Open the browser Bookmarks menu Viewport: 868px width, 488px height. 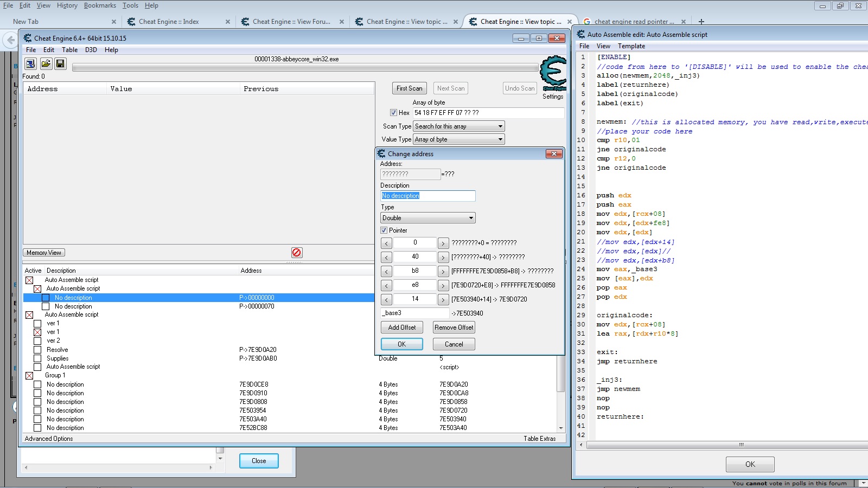(100, 5)
